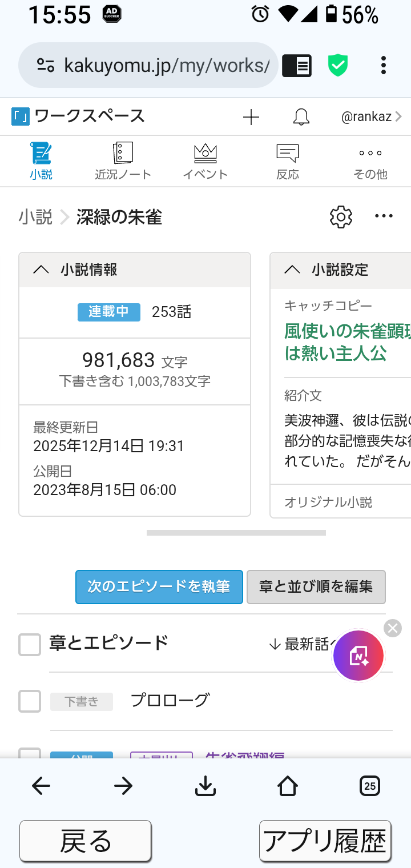
Task: Go to browser home page
Action: 288,786
